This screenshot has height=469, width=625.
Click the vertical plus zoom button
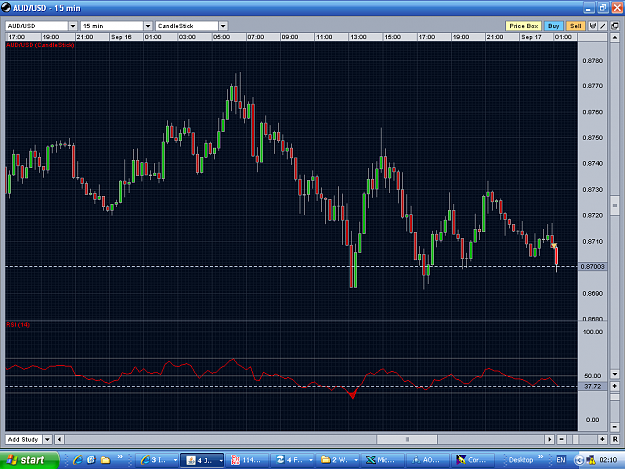point(615,386)
